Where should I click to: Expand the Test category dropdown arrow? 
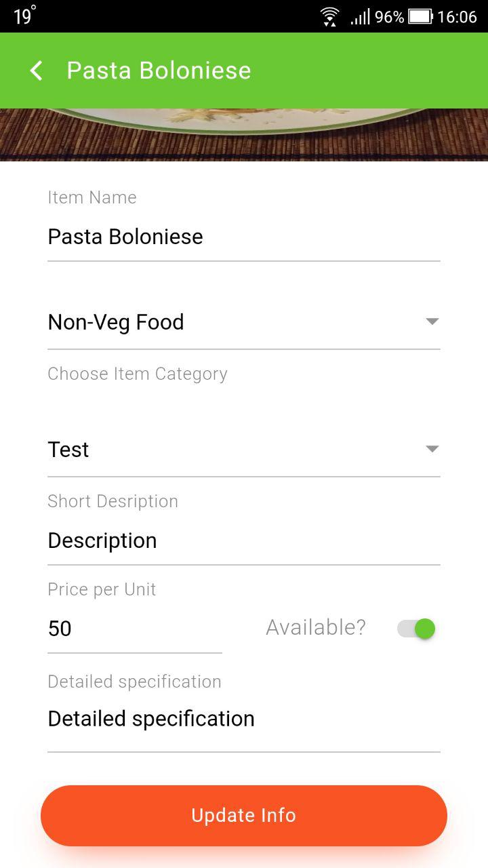pos(432,449)
